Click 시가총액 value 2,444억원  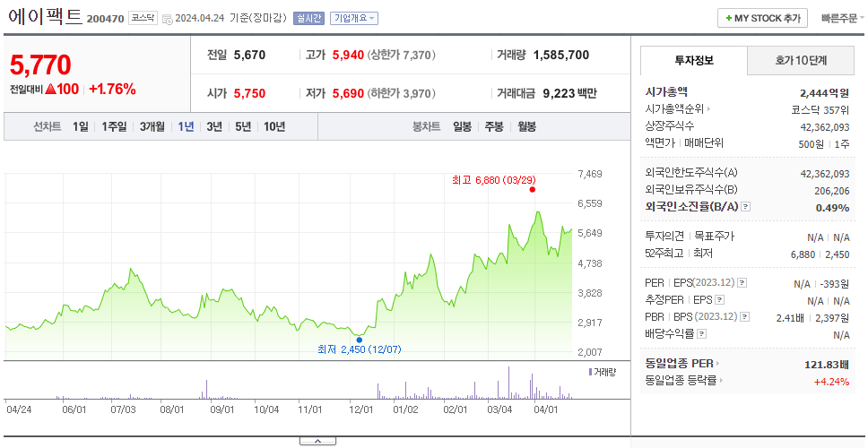(824, 93)
